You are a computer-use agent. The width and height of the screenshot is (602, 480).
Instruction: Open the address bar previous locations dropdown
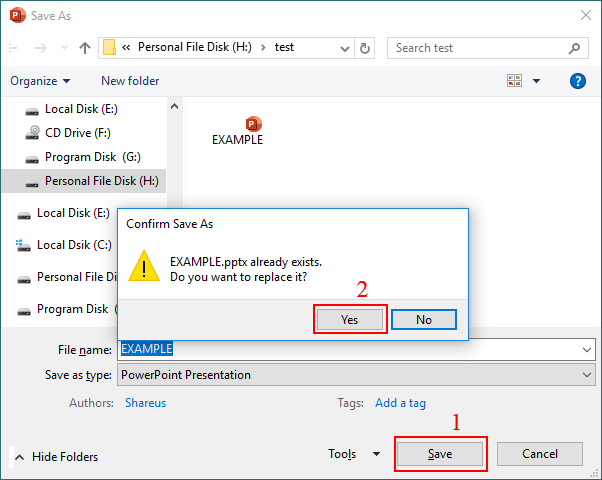[x=345, y=48]
